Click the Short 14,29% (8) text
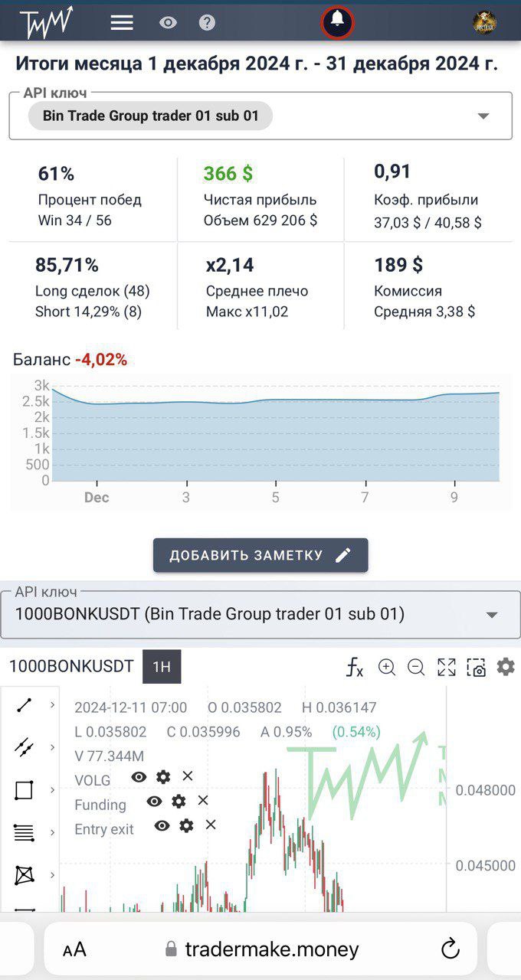Viewport: 521px width, 980px height. [x=88, y=312]
